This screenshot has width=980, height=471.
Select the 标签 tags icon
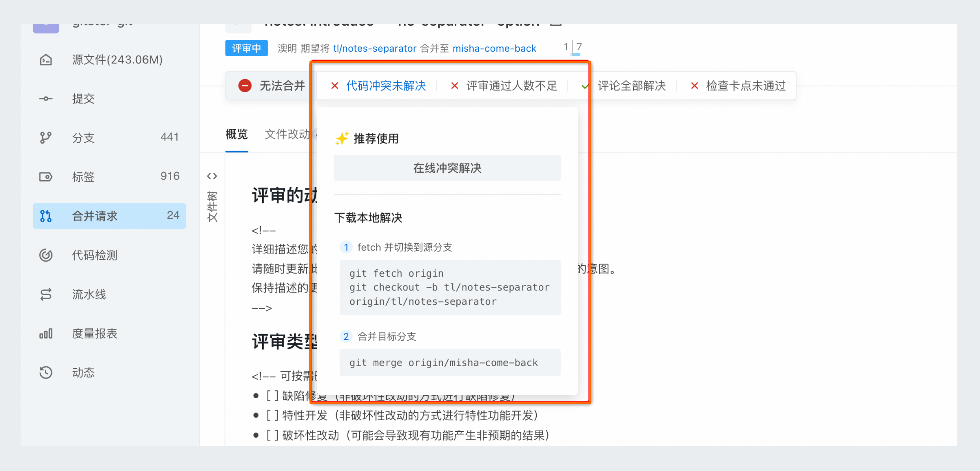click(x=46, y=177)
